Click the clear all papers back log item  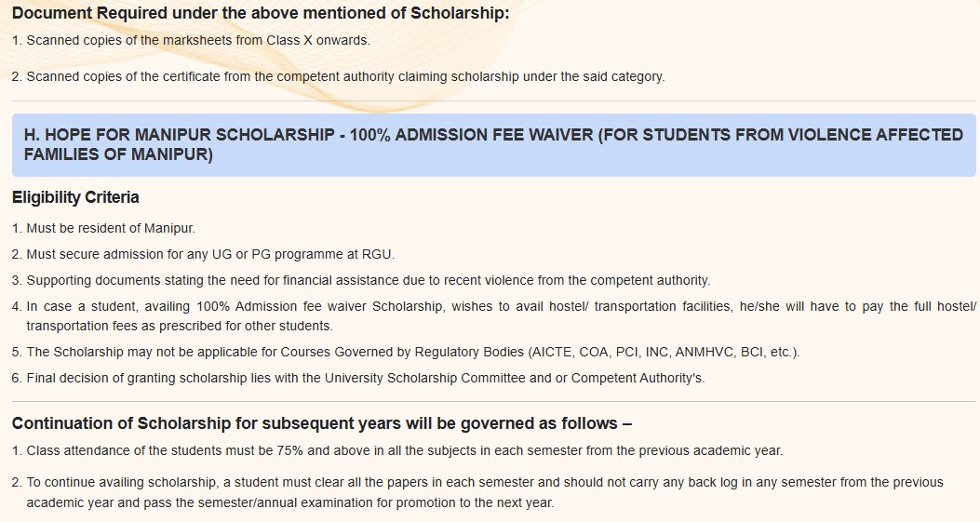point(478,492)
